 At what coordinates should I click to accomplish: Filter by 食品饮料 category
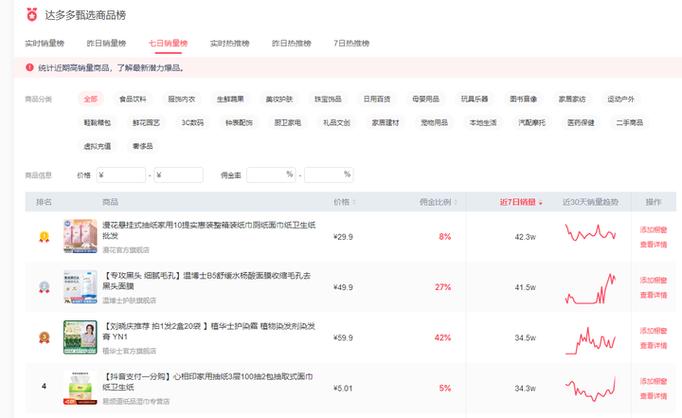pyautogui.click(x=133, y=99)
